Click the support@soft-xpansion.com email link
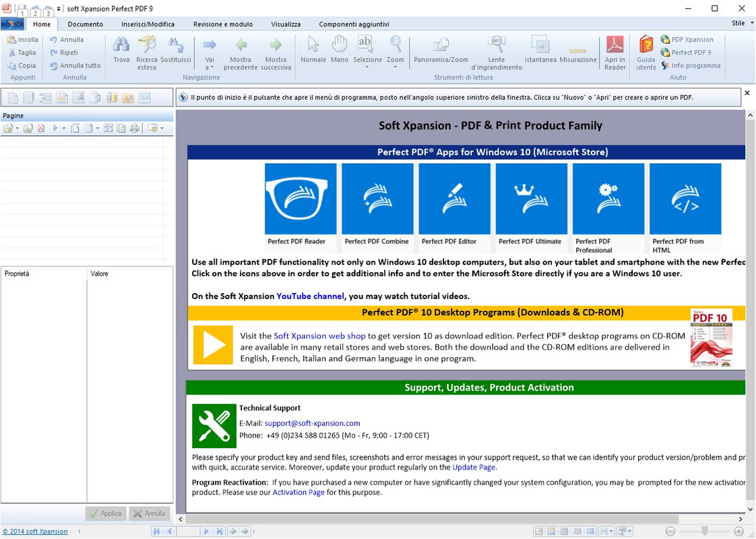Screen dimensions: 756x539 [x=312, y=423]
